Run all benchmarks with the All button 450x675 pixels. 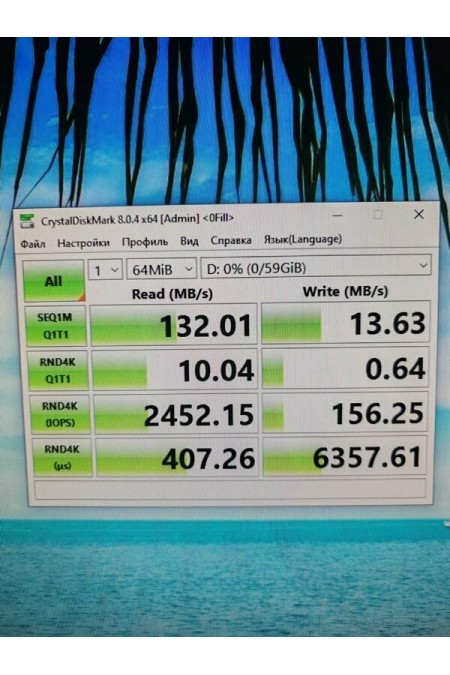pyautogui.click(x=54, y=281)
